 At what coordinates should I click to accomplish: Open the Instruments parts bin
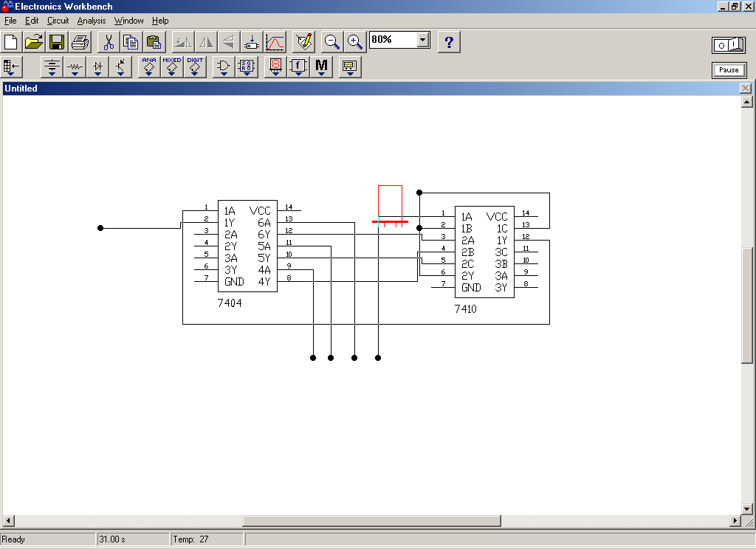click(x=349, y=67)
